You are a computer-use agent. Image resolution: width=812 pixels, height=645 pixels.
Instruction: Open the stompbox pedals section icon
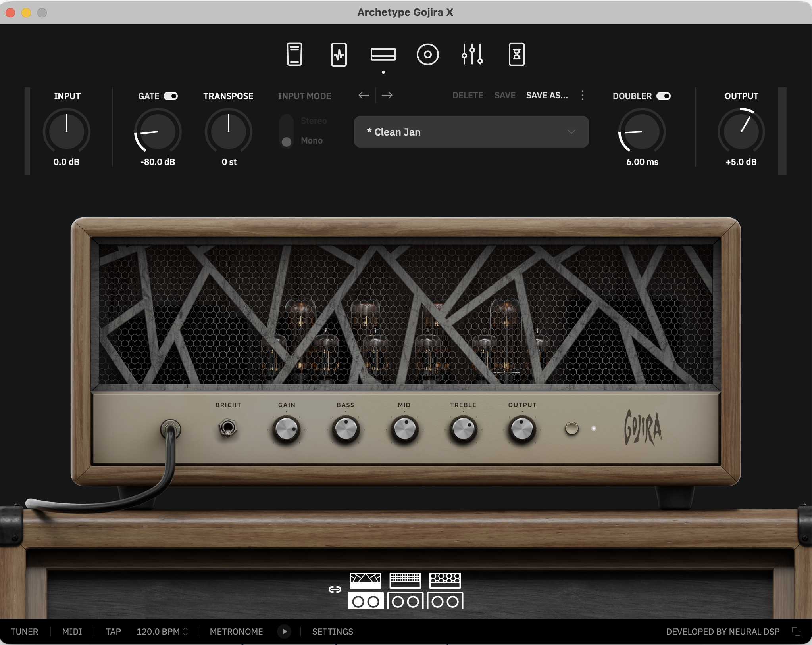[x=294, y=54]
